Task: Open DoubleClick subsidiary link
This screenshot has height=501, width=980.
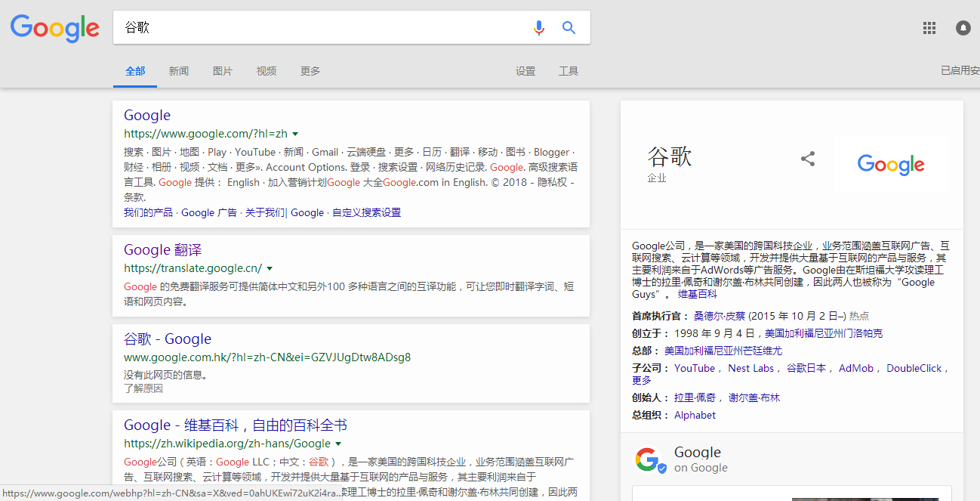Action: (x=914, y=368)
